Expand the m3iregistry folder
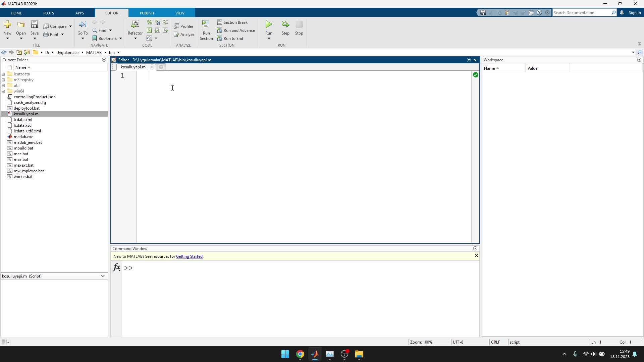This screenshot has height=362, width=644. click(3, 80)
